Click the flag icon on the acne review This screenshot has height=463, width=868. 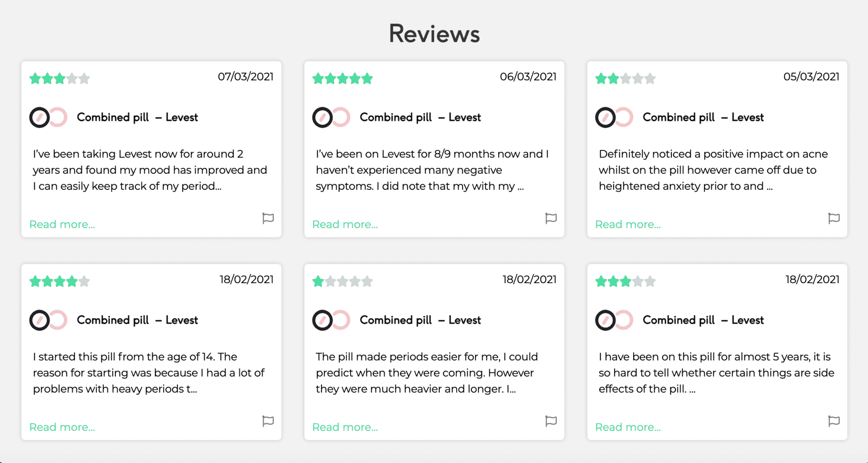point(834,218)
